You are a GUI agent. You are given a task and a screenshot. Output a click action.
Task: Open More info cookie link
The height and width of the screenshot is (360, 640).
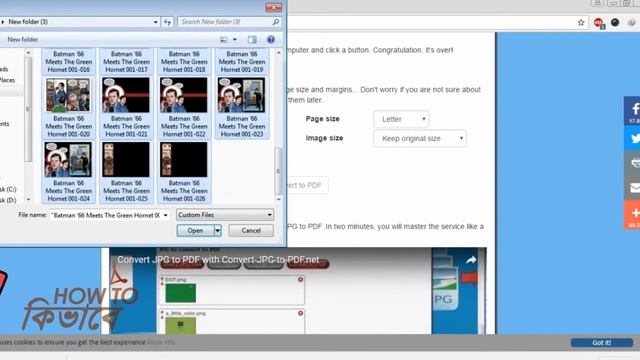pyautogui.click(x=161, y=342)
